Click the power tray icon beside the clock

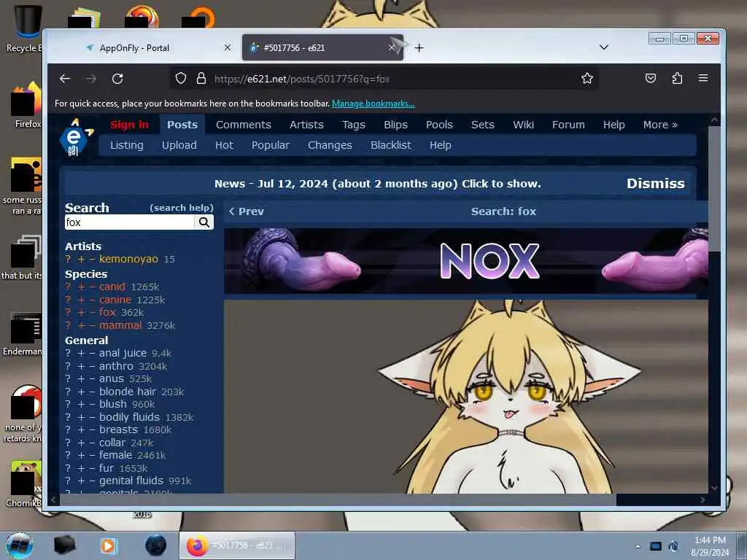click(x=673, y=546)
